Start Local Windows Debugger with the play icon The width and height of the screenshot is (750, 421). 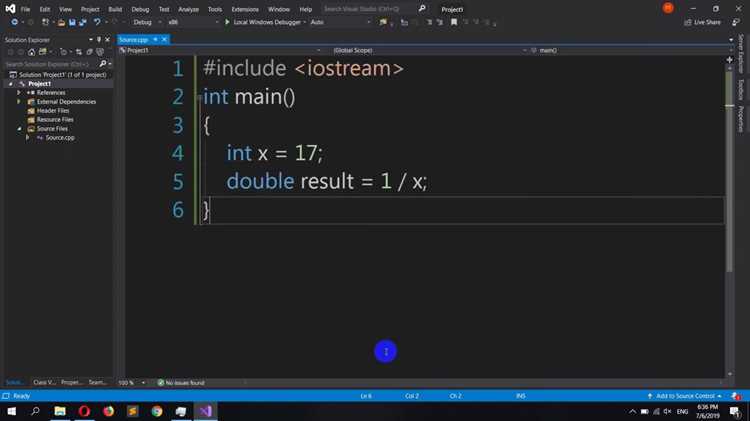point(227,22)
